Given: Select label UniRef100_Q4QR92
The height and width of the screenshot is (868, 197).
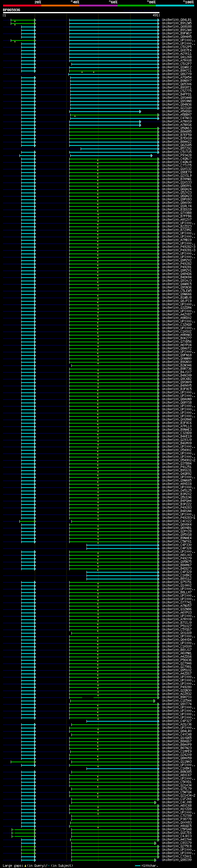Looking at the screenshot, I should tap(176, 474).
